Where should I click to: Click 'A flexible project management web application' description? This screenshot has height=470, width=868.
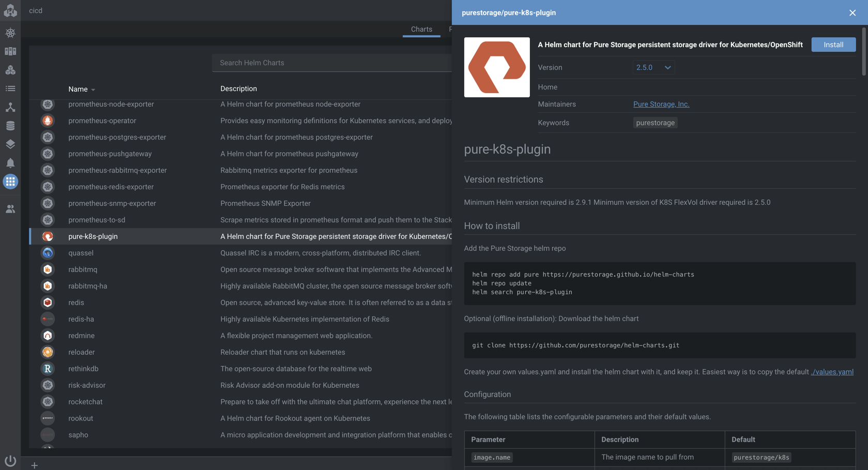click(x=296, y=336)
